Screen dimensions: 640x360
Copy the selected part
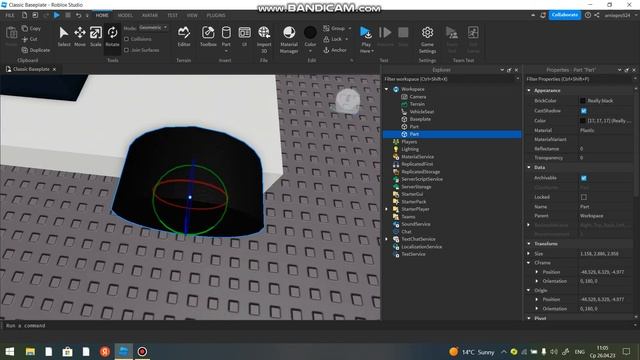point(31,29)
